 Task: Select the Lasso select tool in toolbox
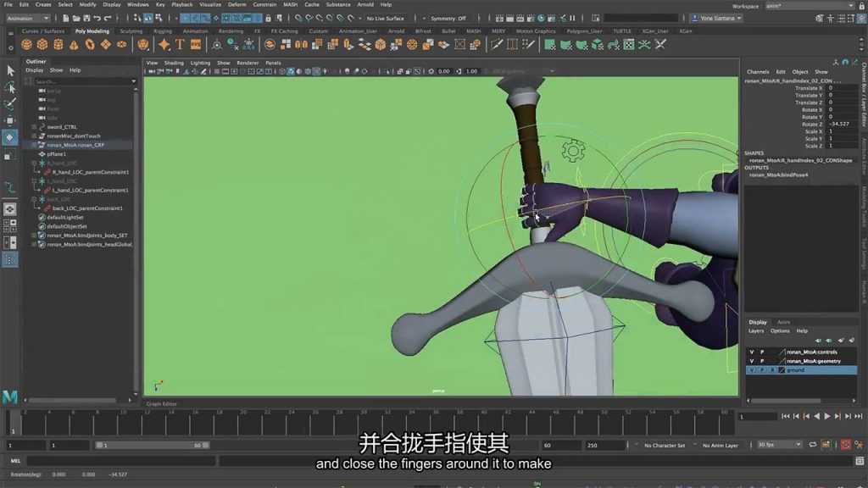coord(10,87)
